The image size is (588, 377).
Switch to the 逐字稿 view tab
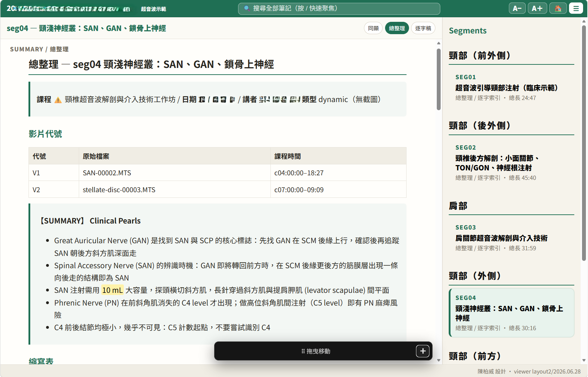tap(423, 28)
